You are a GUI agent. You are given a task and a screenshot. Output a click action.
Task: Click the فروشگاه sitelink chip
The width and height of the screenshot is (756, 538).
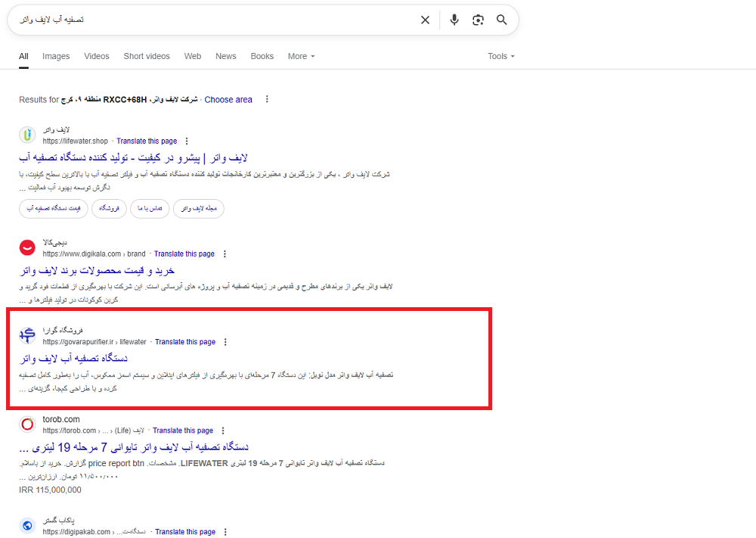click(109, 208)
